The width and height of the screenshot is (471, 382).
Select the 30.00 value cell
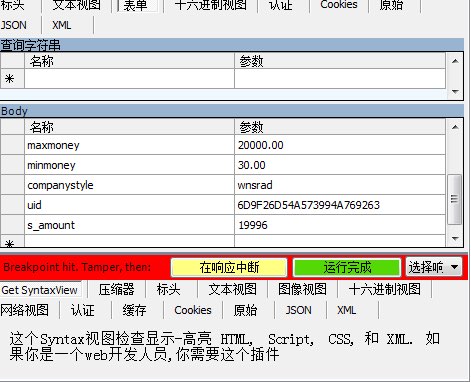point(340,165)
